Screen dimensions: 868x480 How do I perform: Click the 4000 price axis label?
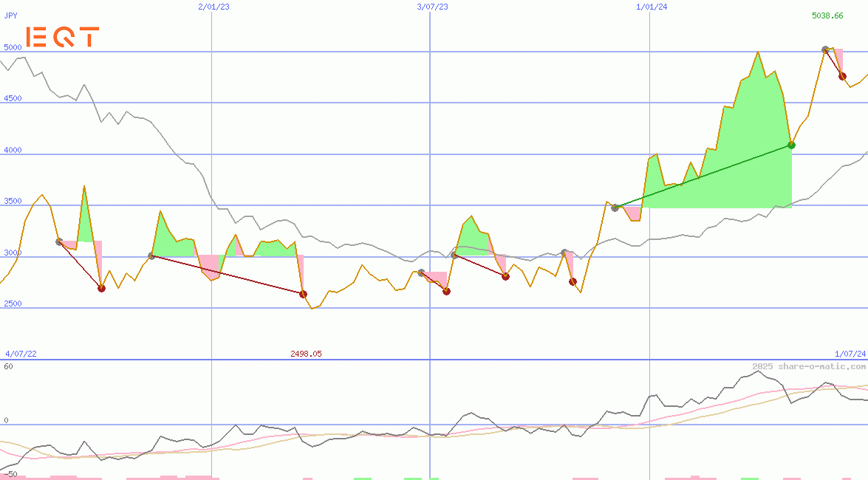pos(13,150)
